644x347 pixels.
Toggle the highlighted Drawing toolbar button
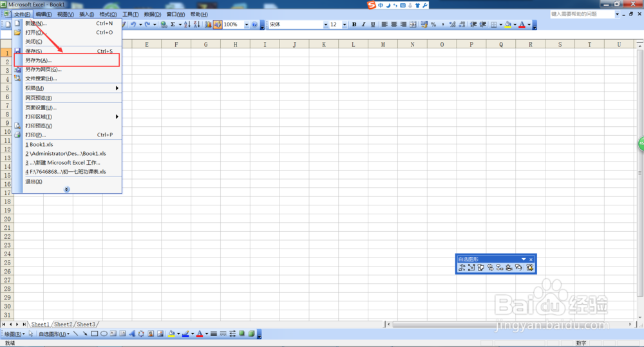(x=218, y=24)
